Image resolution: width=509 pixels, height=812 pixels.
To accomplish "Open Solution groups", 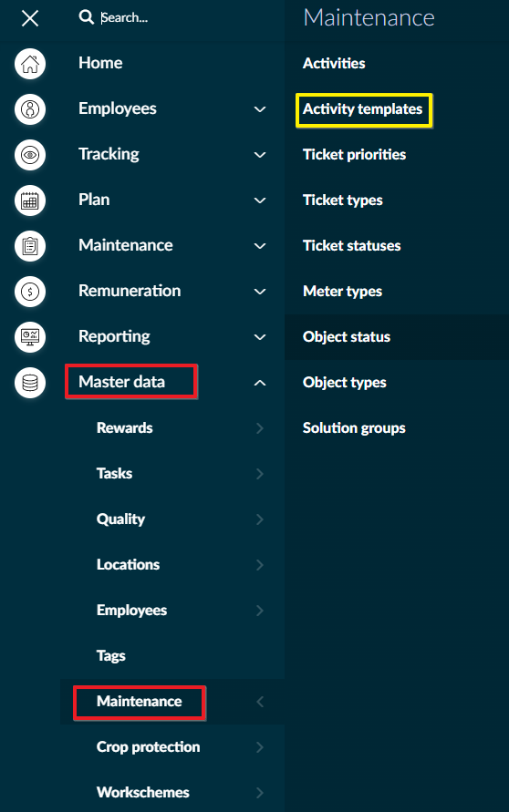I will (354, 427).
